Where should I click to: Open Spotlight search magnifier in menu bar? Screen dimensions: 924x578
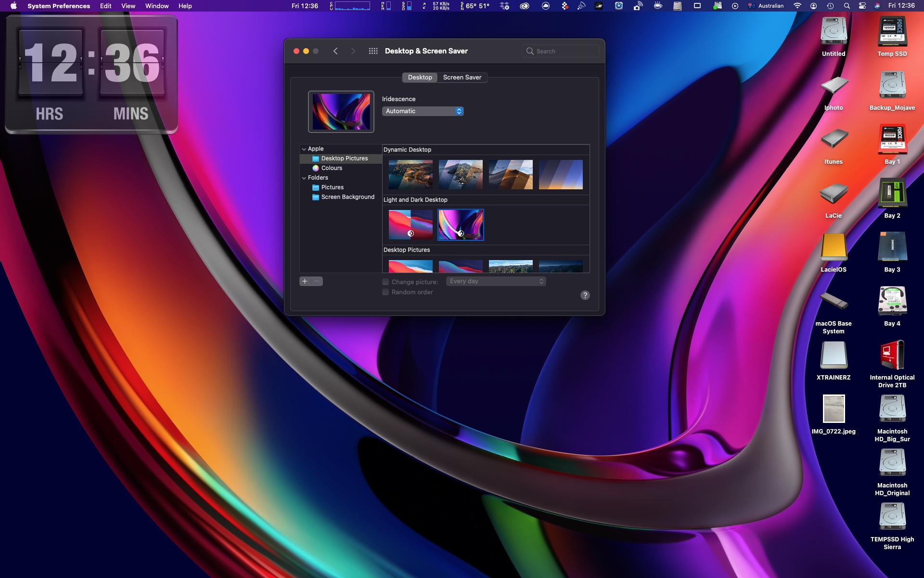click(847, 6)
